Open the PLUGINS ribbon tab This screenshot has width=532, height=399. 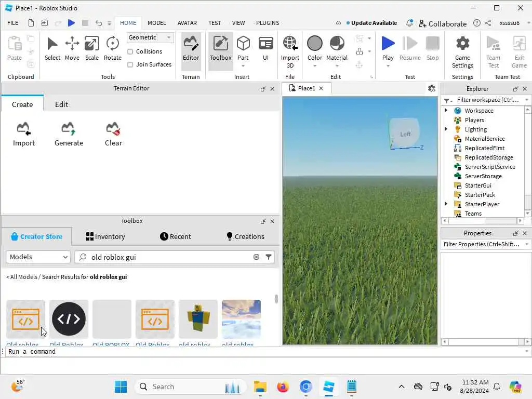268,23
